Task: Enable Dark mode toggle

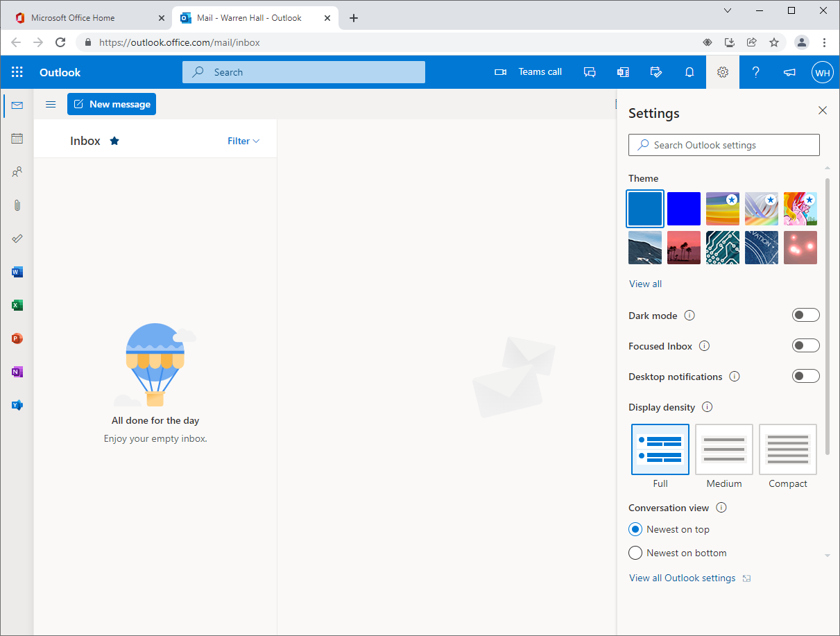Action: point(806,316)
